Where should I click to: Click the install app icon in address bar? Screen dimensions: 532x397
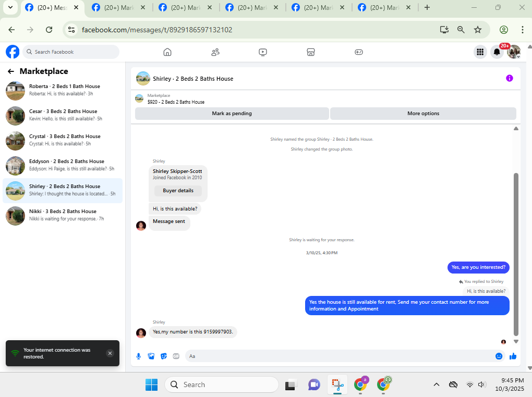[444, 30]
